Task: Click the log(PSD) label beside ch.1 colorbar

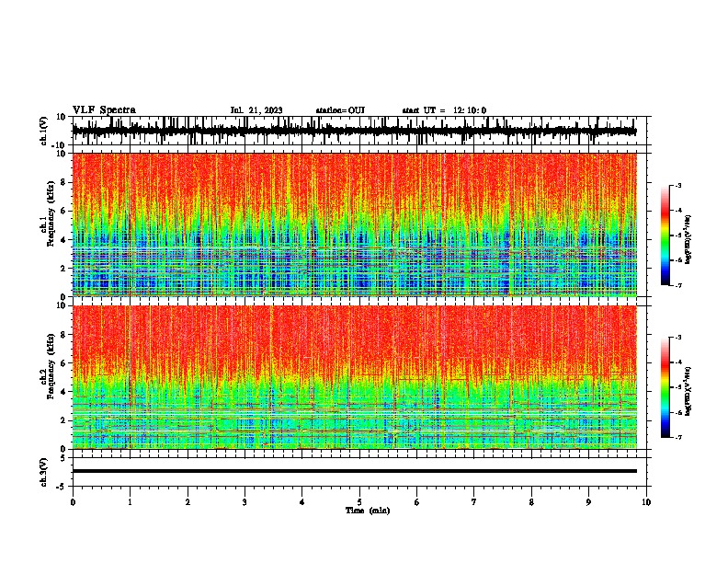Action: pyautogui.click(x=688, y=240)
